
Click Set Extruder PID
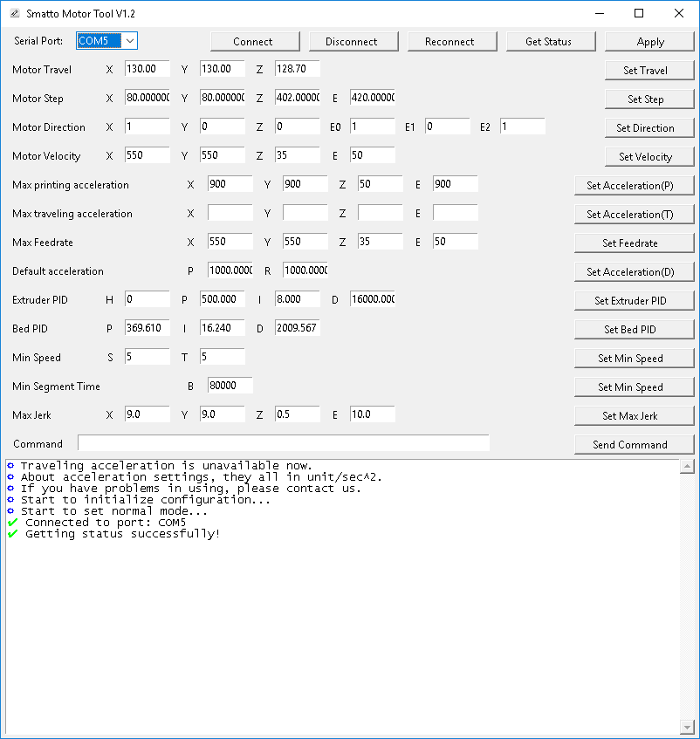[x=635, y=300]
